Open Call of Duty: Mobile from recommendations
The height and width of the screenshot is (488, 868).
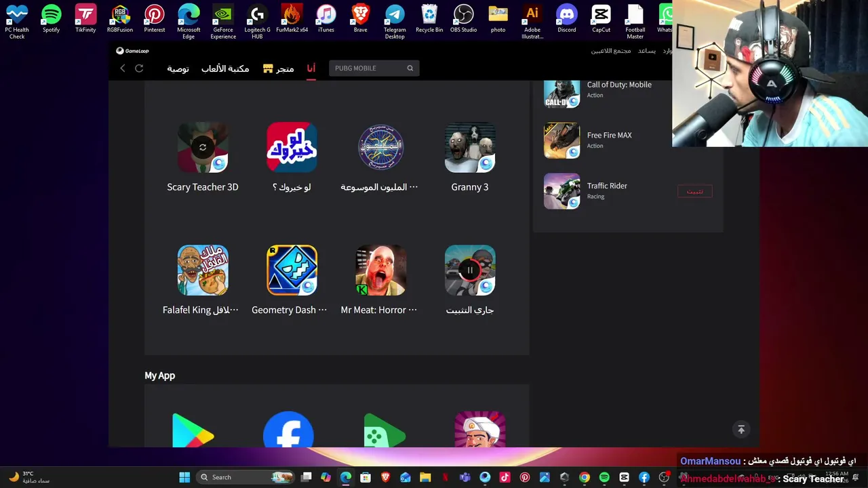pyautogui.click(x=561, y=93)
